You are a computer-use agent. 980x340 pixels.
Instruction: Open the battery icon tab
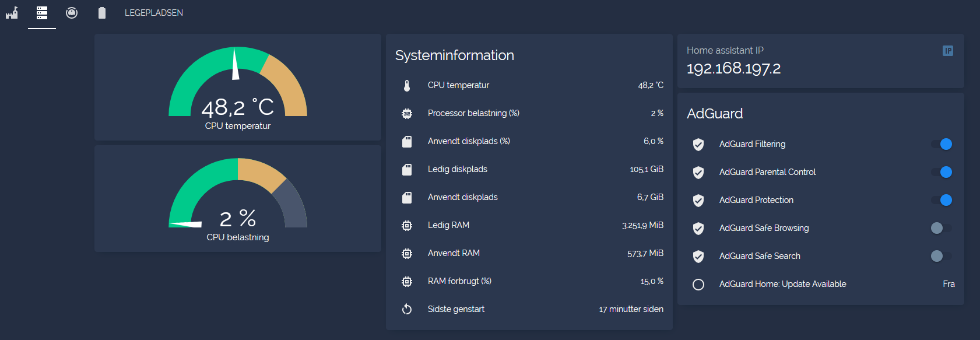[102, 13]
